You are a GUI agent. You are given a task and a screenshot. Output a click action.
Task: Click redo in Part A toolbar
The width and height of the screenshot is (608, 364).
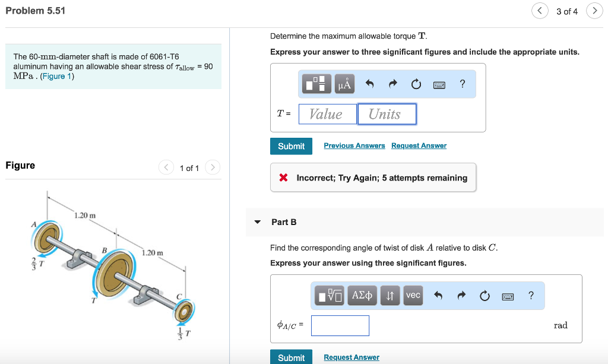click(x=393, y=84)
